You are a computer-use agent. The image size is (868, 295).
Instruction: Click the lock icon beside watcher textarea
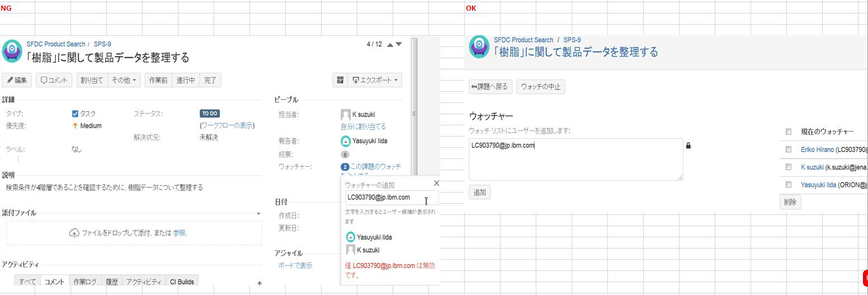[688, 146]
